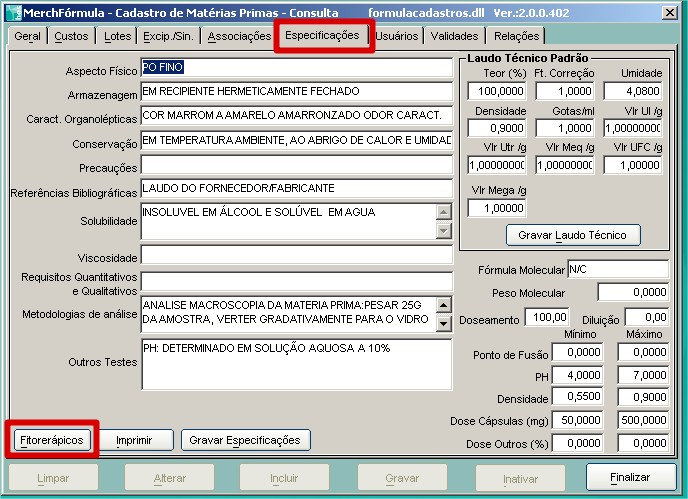Open the Custos tab
The width and height of the screenshot is (688, 499).
coord(71,36)
